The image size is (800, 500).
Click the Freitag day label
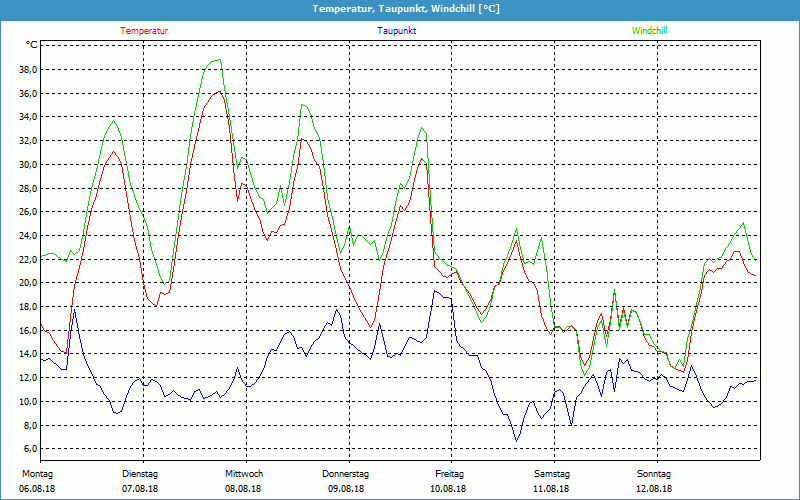tap(449, 474)
